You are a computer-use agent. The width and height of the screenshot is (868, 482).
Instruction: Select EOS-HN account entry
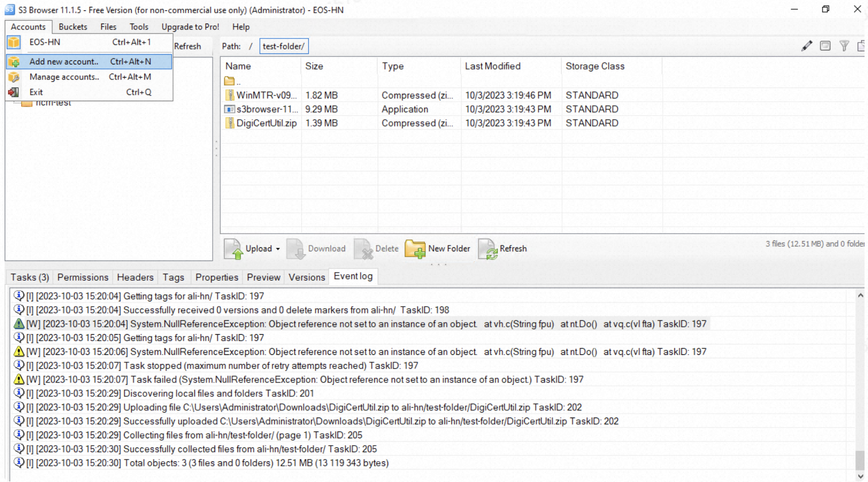pyautogui.click(x=89, y=43)
